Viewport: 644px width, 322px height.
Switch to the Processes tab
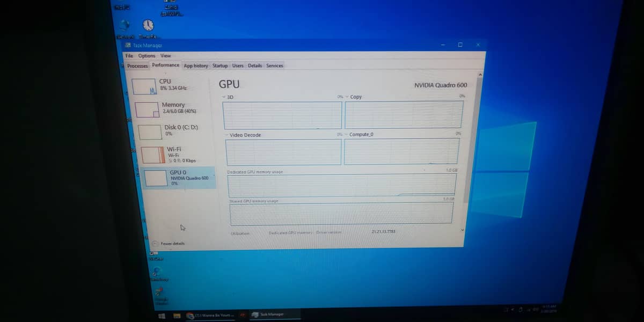(137, 66)
